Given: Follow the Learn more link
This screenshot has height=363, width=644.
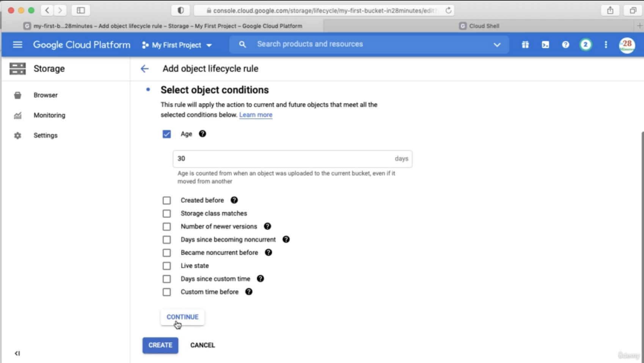Looking at the screenshot, I should click(x=256, y=115).
